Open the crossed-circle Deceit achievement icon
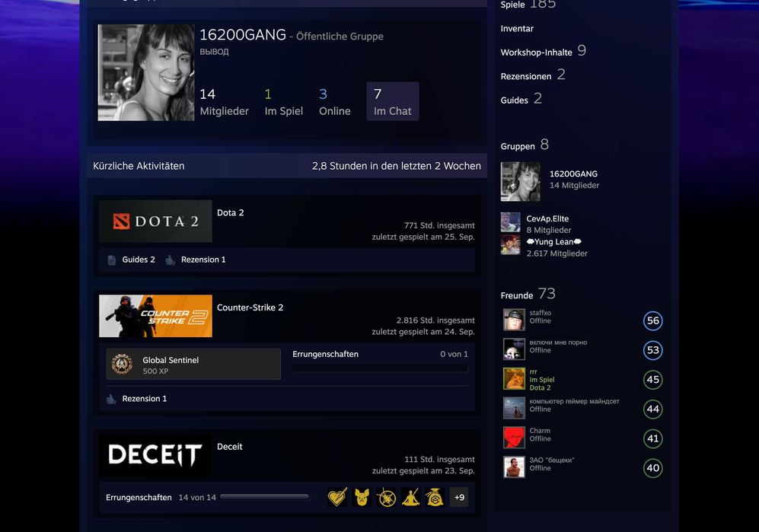 click(x=386, y=497)
